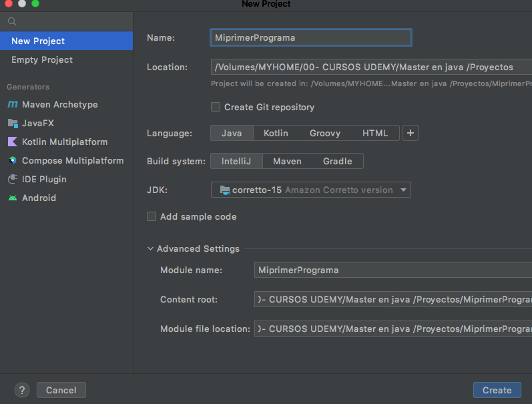This screenshot has width=532, height=404.
Task: Select the Maven Archetype generator icon
Action: coord(13,104)
